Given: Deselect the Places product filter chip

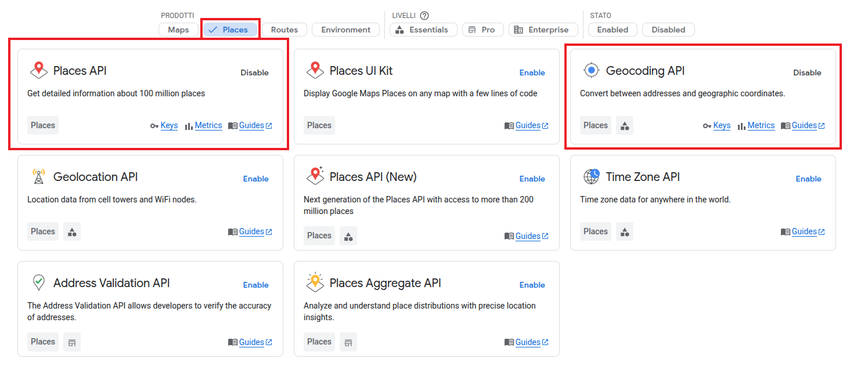Looking at the screenshot, I should [x=230, y=30].
